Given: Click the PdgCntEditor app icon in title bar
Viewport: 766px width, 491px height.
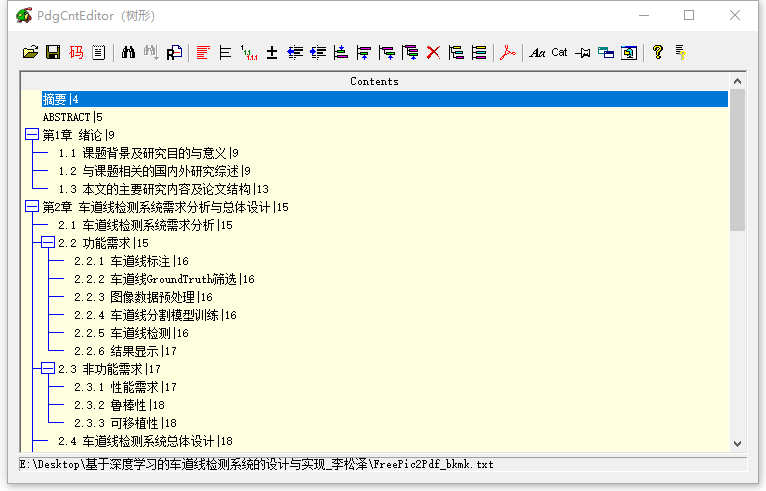Looking at the screenshot, I should (24, 16).
